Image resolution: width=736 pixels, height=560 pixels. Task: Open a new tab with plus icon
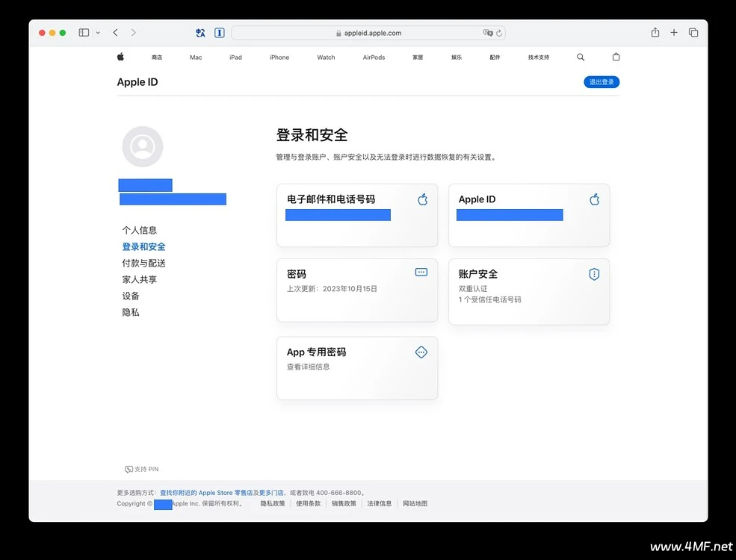(674, 33)
